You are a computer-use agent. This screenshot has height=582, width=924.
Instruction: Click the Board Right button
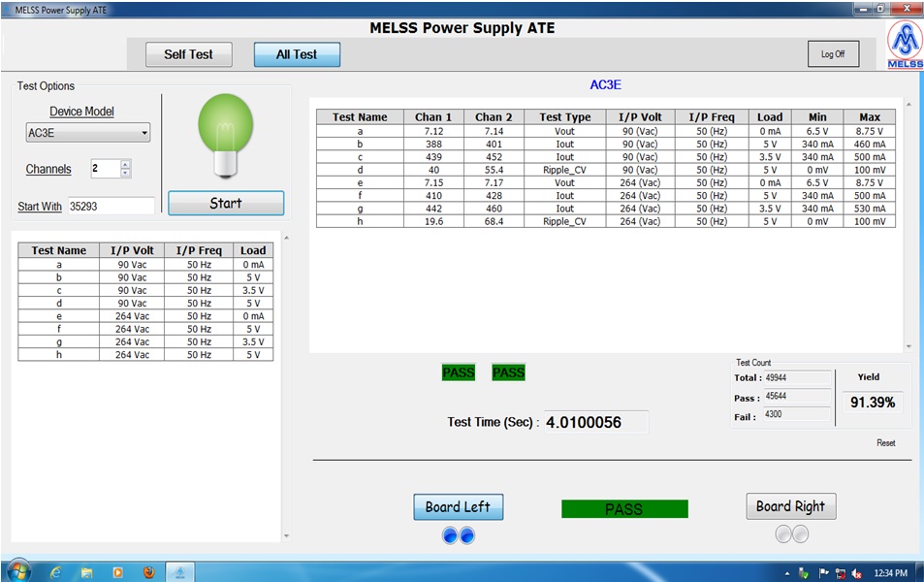[791, 506]
